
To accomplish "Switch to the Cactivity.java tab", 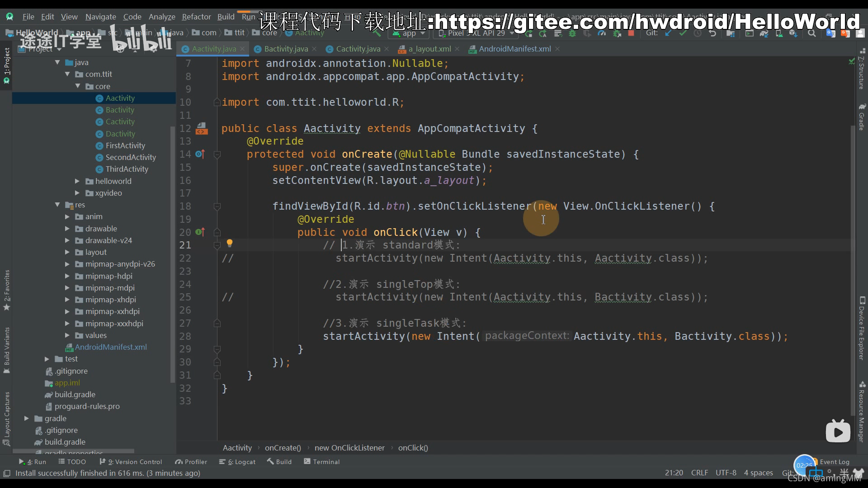I will tap(358, 49).
